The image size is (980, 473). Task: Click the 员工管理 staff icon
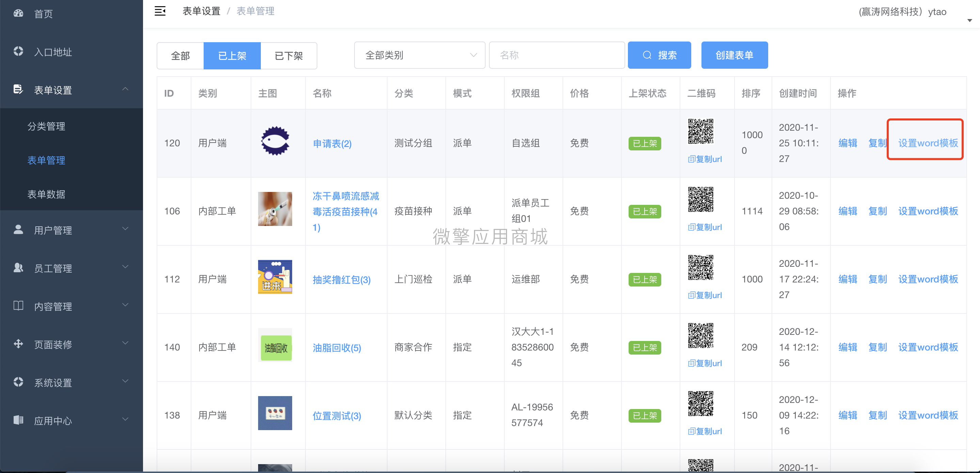(x=18, y=268)
